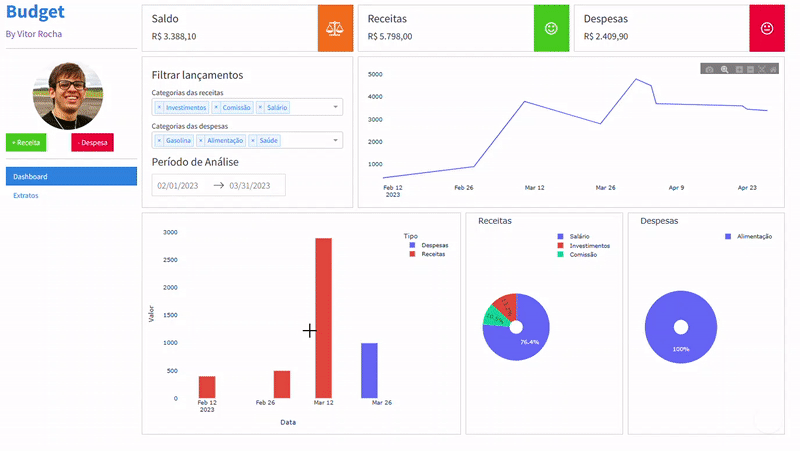Click the Categorias das receitas label
800x451 pixels.
click(x=187, y=93)
